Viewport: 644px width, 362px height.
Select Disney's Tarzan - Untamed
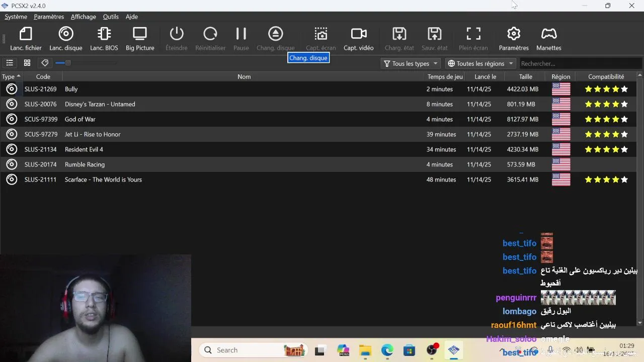[x=318, y=104]
